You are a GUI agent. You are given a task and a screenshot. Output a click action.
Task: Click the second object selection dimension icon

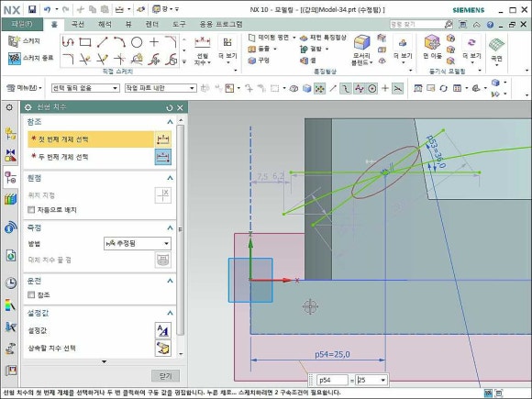tap(163, 157)
